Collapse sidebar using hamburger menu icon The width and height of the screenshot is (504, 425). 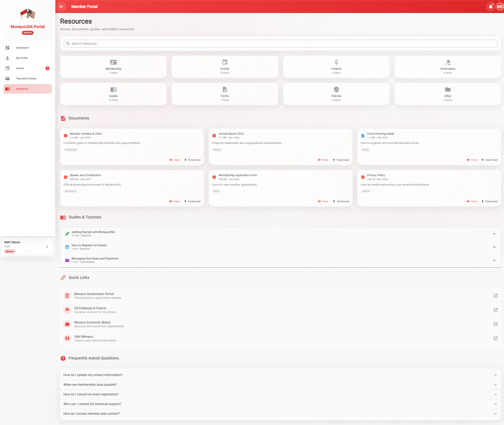tap(61, 7)
